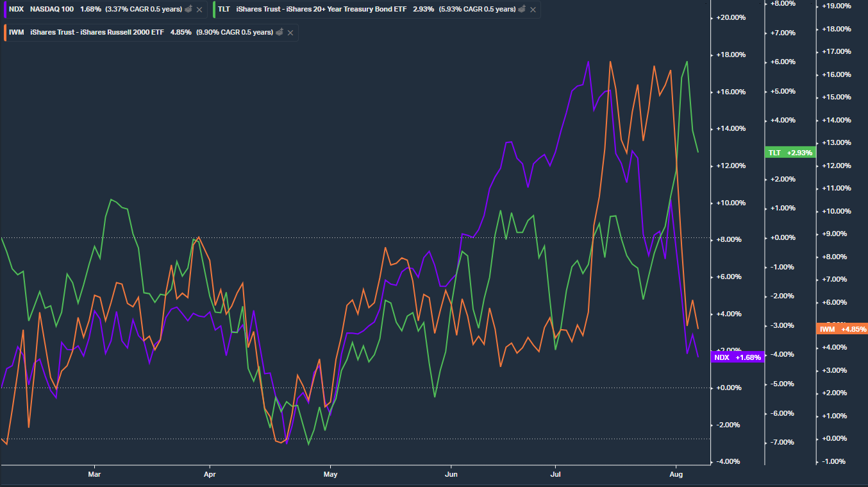Viewport: 868px width, 487px height.
Task: Click the green TLT color bar
Action: coord(213,10)
